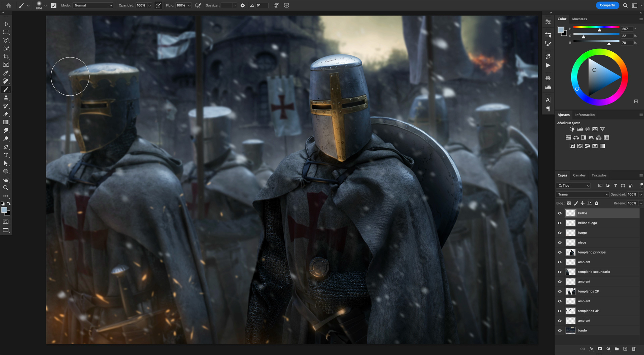Screen dimensions: 644x355
Task: Open the Modo blending dropdown
Action: point(93,5)
